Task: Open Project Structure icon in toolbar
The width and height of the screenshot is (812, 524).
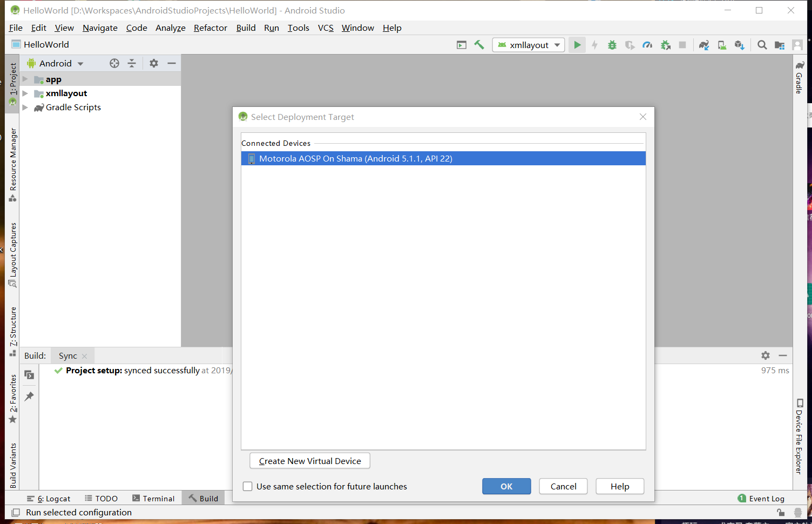Action: click(780, 45)
